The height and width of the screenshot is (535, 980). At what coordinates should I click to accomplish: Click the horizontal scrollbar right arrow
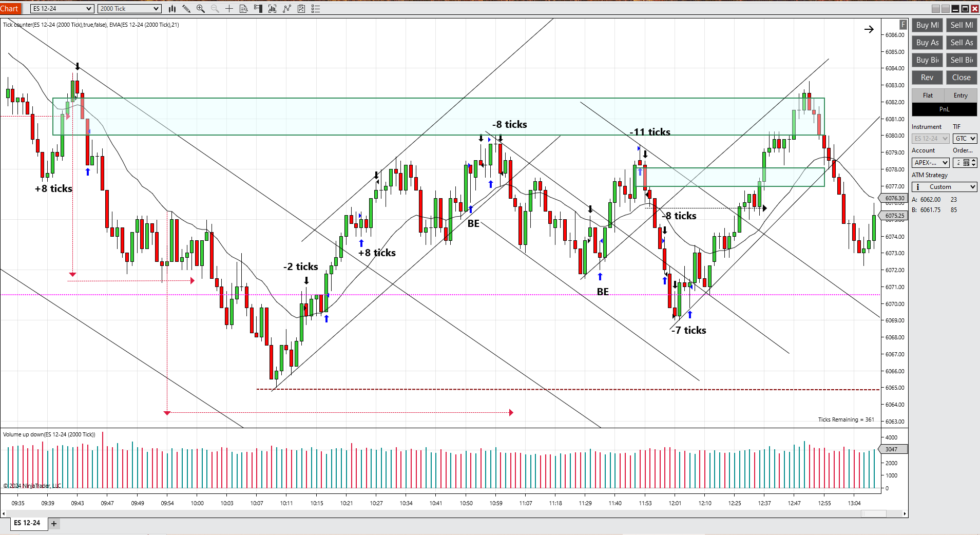905,514
